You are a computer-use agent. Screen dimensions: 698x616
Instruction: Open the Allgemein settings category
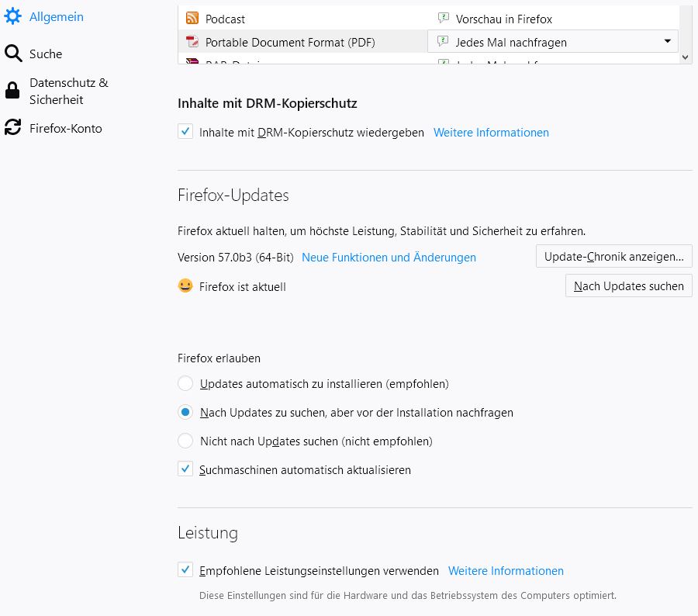coord(56,17)
